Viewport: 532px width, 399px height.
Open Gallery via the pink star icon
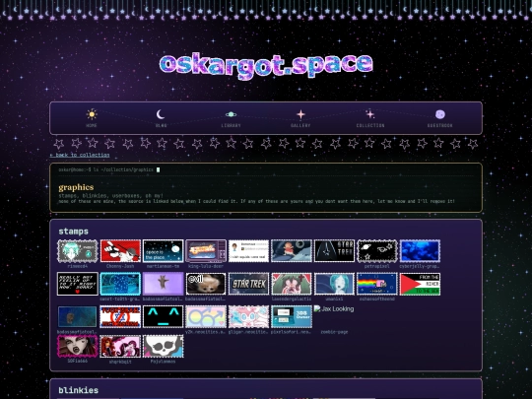pos(300,114)
